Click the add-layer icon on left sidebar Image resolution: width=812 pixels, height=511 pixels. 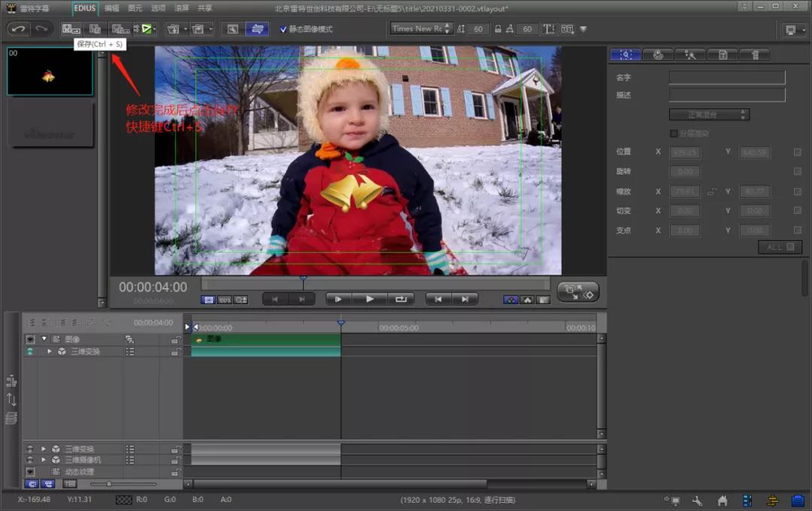(11, 382)
